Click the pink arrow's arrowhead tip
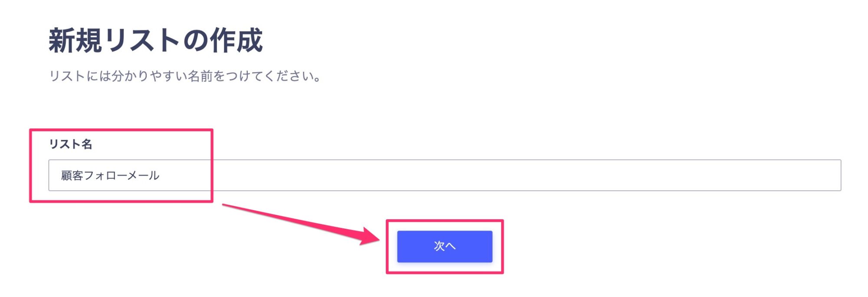 click(378, 238)
